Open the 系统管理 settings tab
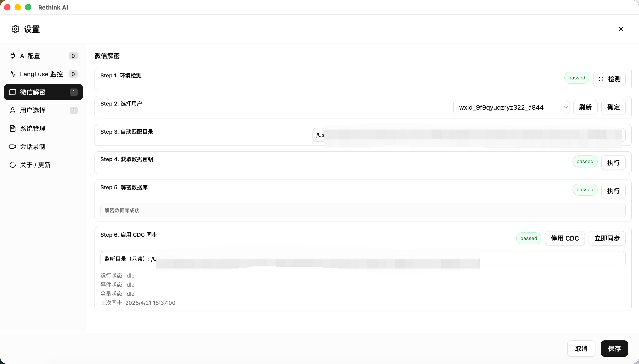The height and width of the screenshot is (364, 639). [32, 128]
